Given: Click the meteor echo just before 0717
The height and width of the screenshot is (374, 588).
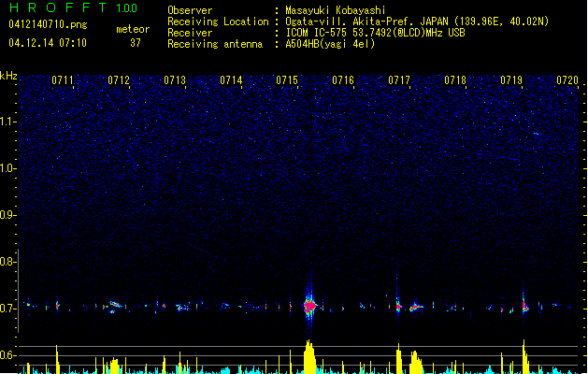Looking at the screenshot, I should coord(398,306).
